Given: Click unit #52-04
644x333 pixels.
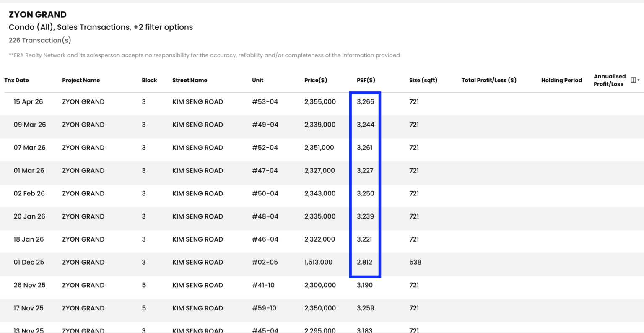Looking at the screenshot, I should (x=265, y=148).
